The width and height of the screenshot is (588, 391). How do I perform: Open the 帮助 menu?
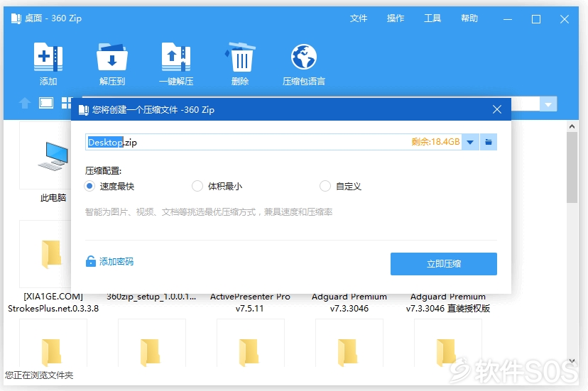[469, 18]
